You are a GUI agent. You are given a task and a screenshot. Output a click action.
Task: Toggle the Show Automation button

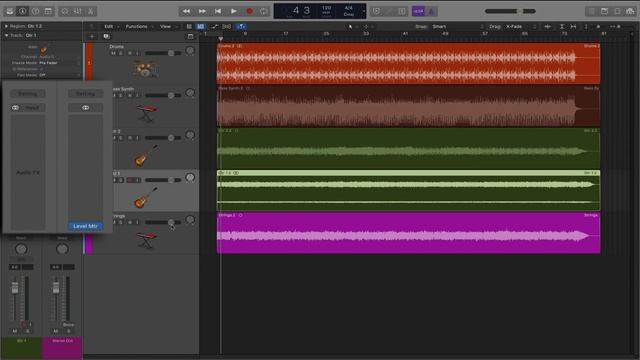[x=215, y=27]
